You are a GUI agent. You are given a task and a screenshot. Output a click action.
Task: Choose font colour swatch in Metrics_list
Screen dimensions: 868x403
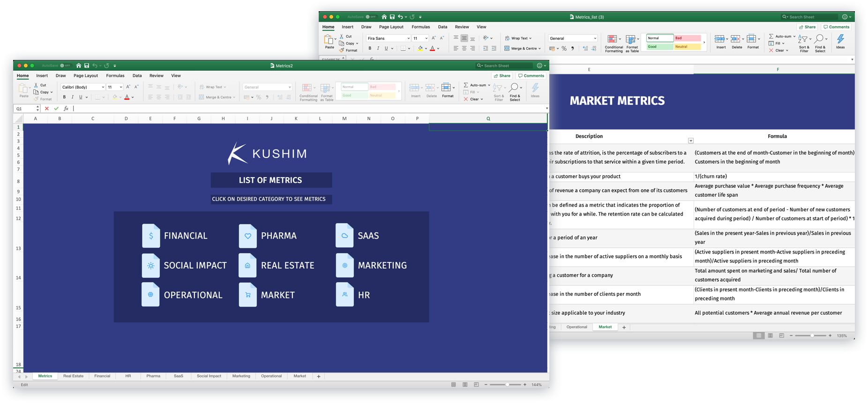pyautogui.click(x=432, y=48)
